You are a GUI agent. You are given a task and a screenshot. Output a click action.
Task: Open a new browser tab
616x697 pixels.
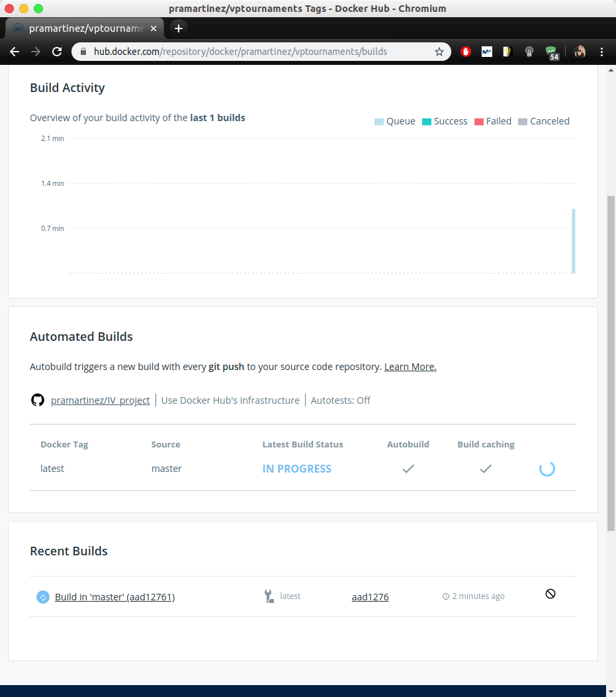[x=178, y=28]
